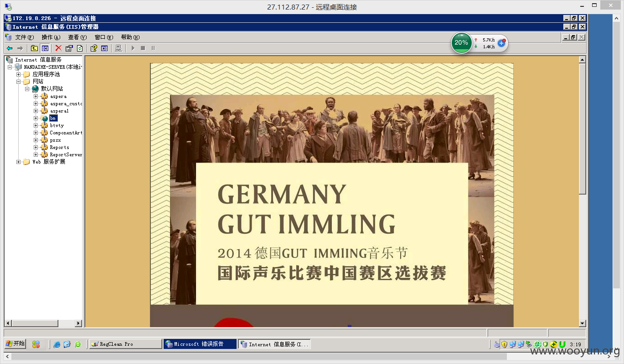Expand the Reports node
The height and width of the screenshot is (364, 624).
pos(36,147)
